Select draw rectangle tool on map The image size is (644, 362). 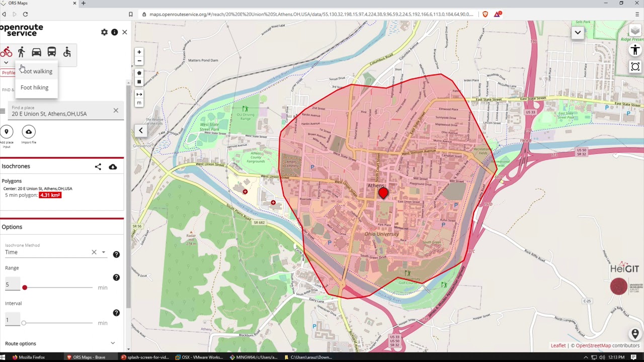coord(139,81)
